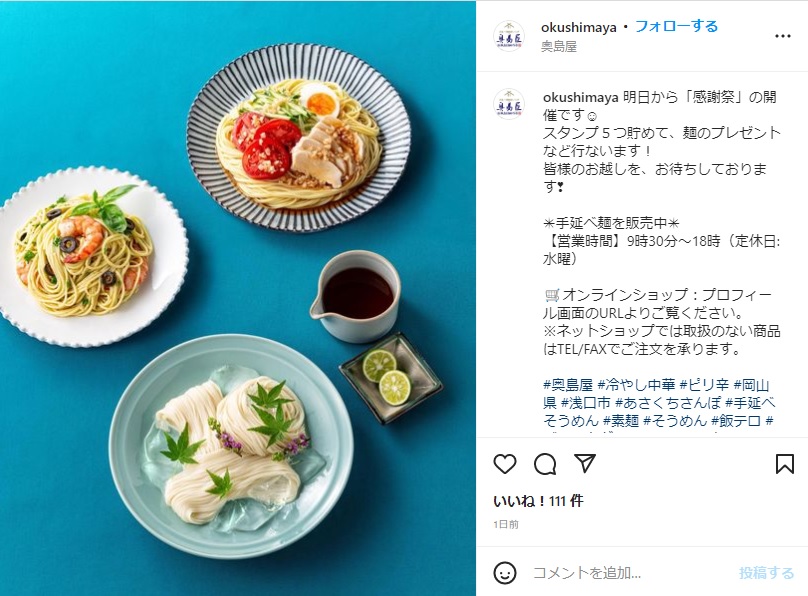Click the noodle dishes post photo
Screen dimensions: 808x596
pyautogui.click(x=238, y=298)
